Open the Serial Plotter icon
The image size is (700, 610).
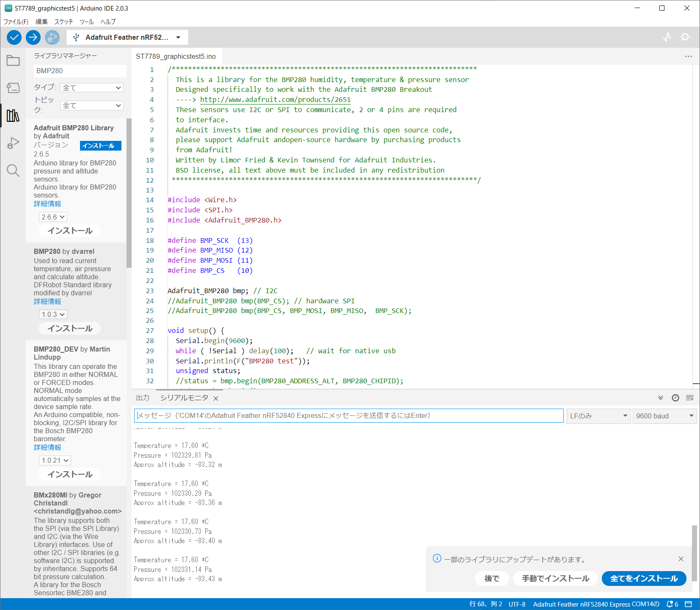click(x=667, y=37)
